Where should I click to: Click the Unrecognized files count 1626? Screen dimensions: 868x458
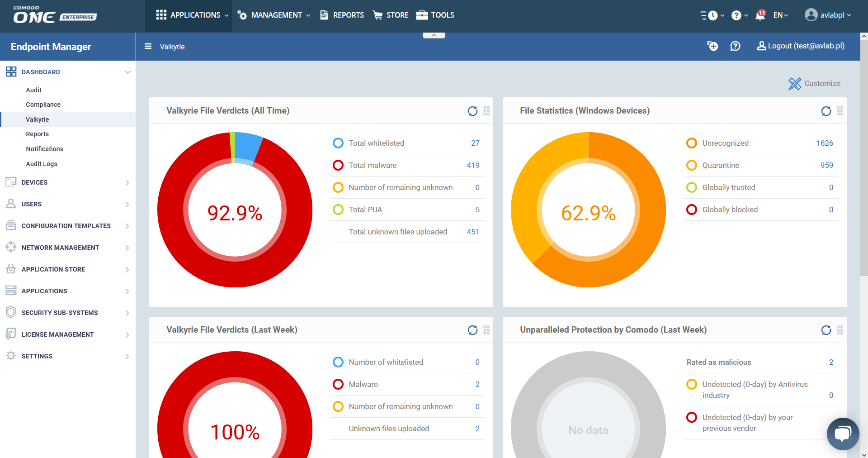click(825, 143)
